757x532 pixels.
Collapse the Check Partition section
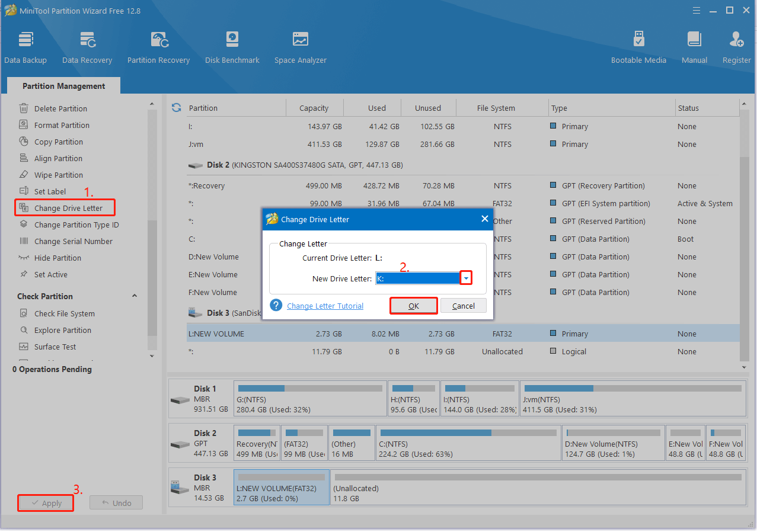tap(135, 296)
